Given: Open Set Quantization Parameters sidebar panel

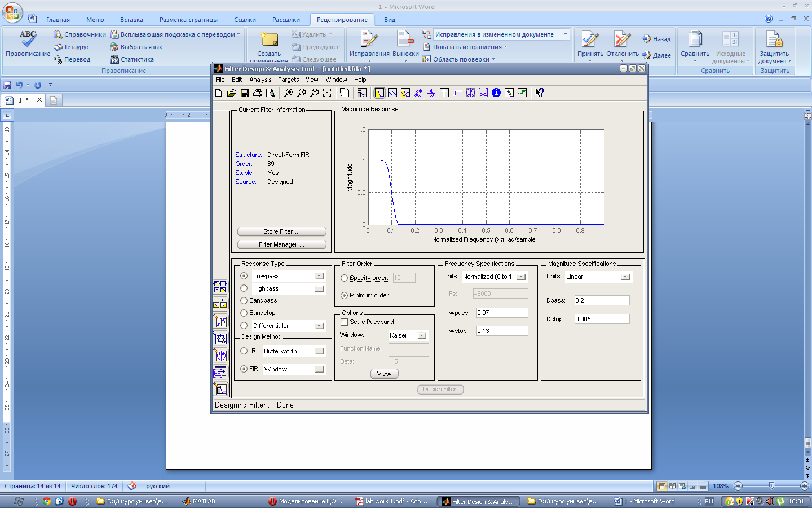Looking at the screenshot, I should (220, 321).
